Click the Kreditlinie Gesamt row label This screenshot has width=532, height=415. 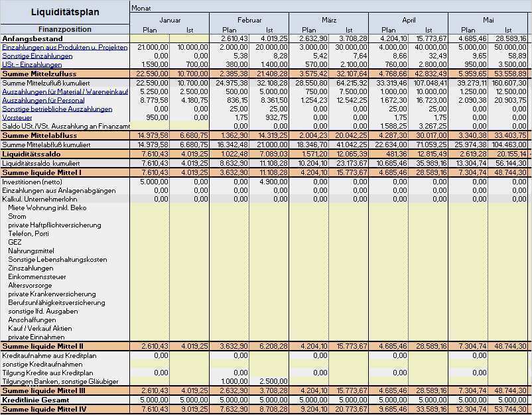36,400
